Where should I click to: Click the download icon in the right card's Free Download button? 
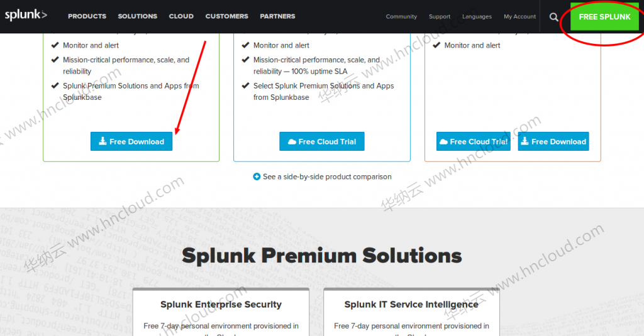525,141
